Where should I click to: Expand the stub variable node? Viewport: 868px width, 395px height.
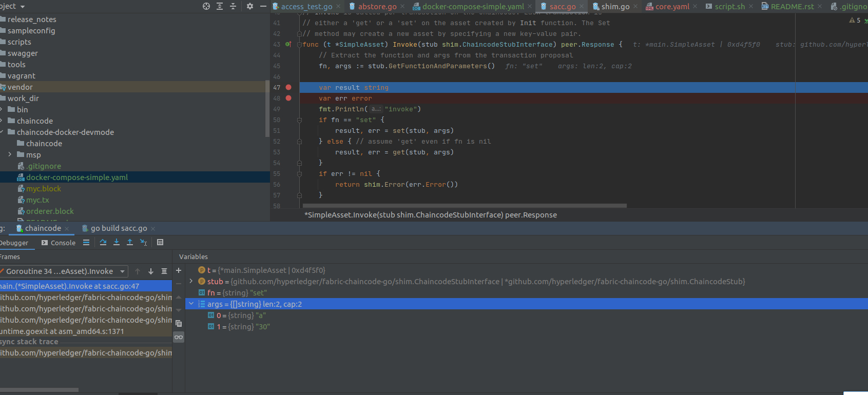(x=191, y=281)
